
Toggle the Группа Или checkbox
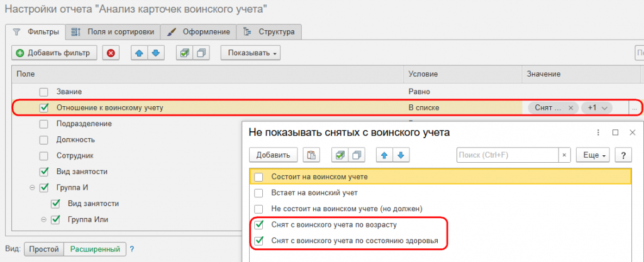[55, 219]
